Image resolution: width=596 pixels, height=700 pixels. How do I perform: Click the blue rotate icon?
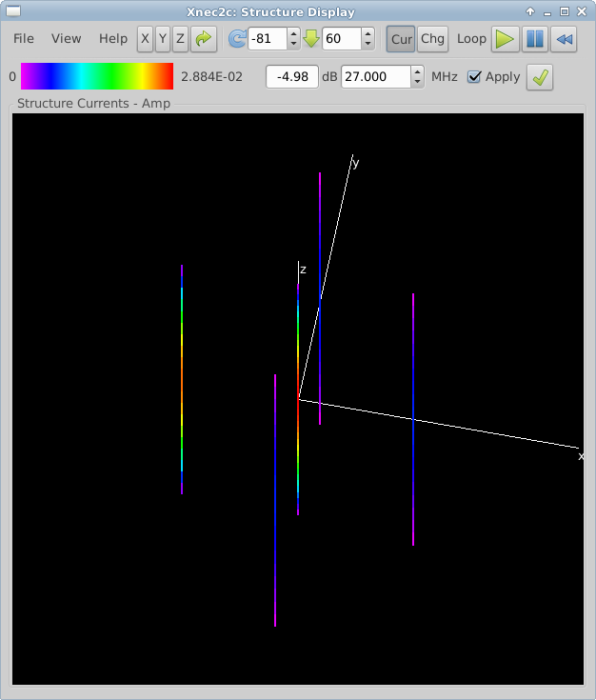[x=237, y=39]
